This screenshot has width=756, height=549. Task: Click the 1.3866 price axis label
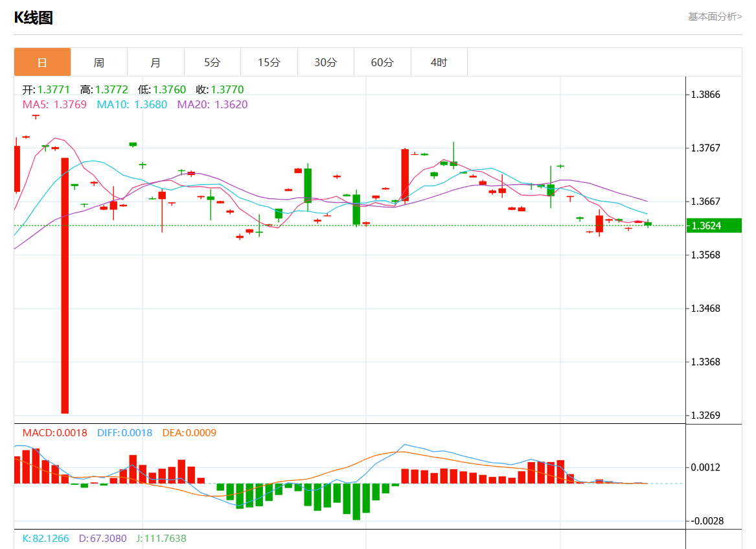pos(705,95)
